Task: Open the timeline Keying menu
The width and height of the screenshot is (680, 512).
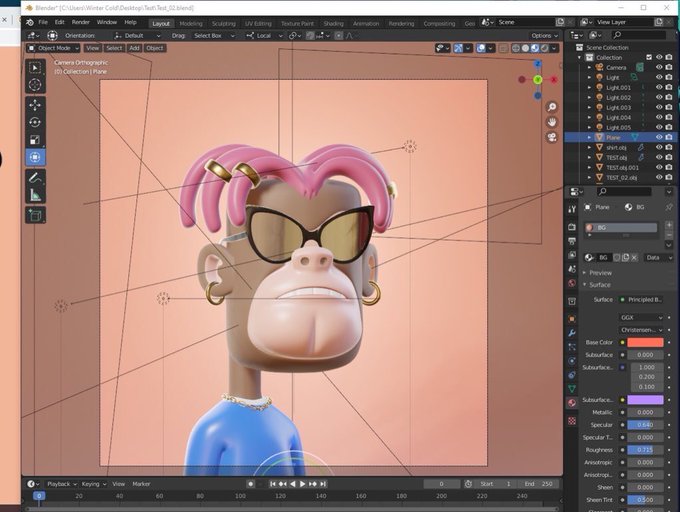Action: click(x=94, y=484)
